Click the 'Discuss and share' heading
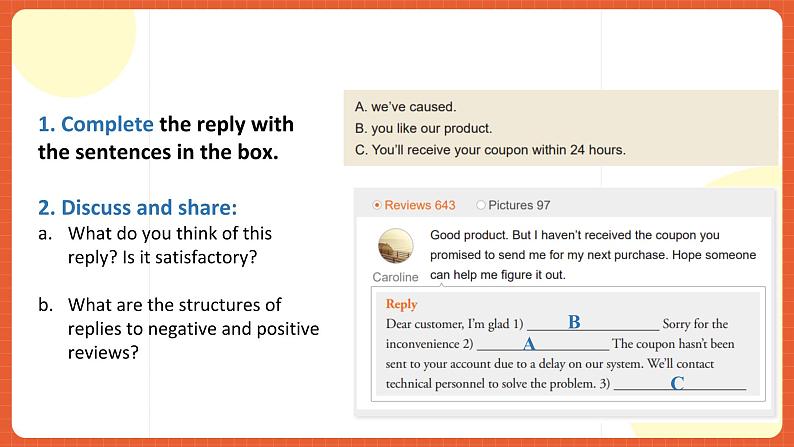Viewport: 794px width, 447px height. [137, 208]
